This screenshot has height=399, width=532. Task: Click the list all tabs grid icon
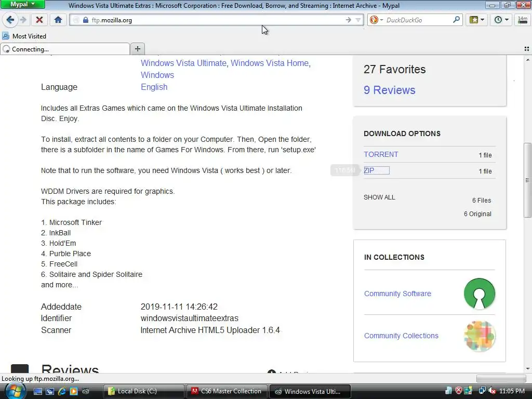[x=527, y=49]
